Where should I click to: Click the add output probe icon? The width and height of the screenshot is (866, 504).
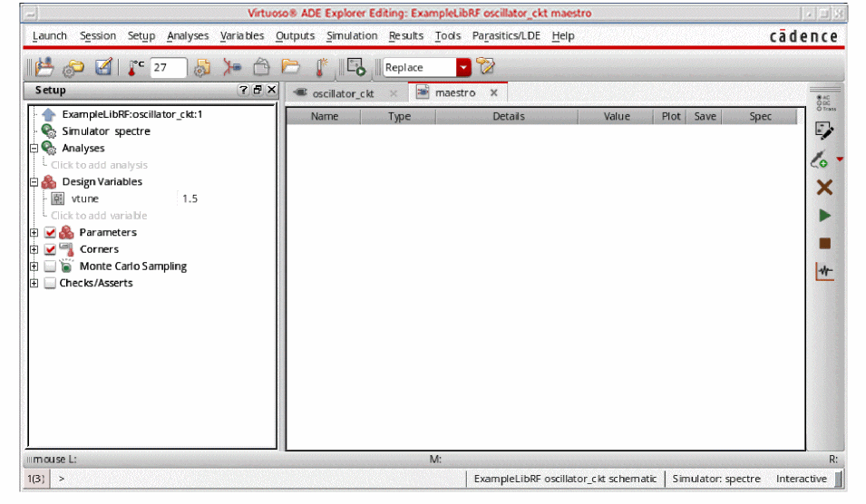point(820,160)
